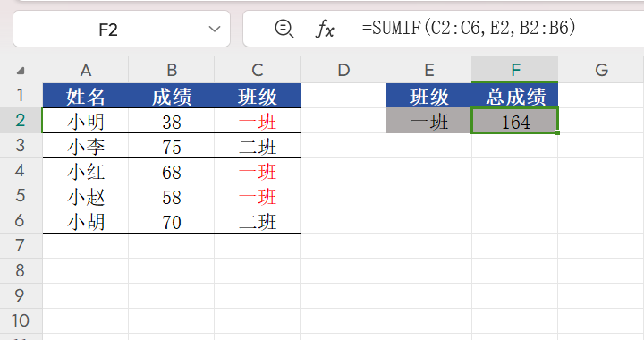The height and width of the screenshot is (340, 644).
Task: Click the SUMIF formula text in formula bar
Action: tap(469, 28)
